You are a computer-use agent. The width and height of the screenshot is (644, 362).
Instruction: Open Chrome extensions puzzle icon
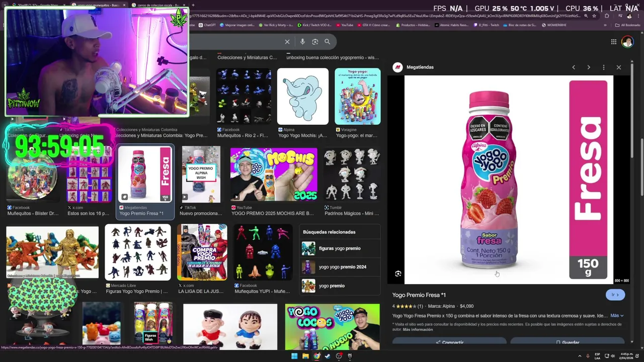[607, 16]
